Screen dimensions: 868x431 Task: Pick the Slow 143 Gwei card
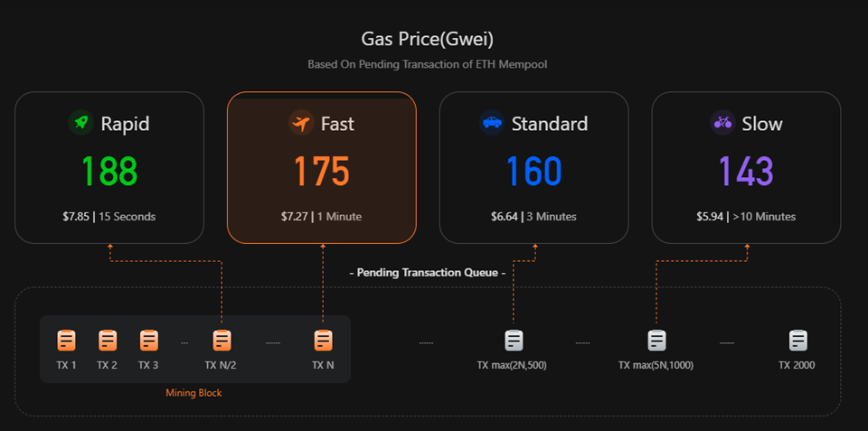746,167
